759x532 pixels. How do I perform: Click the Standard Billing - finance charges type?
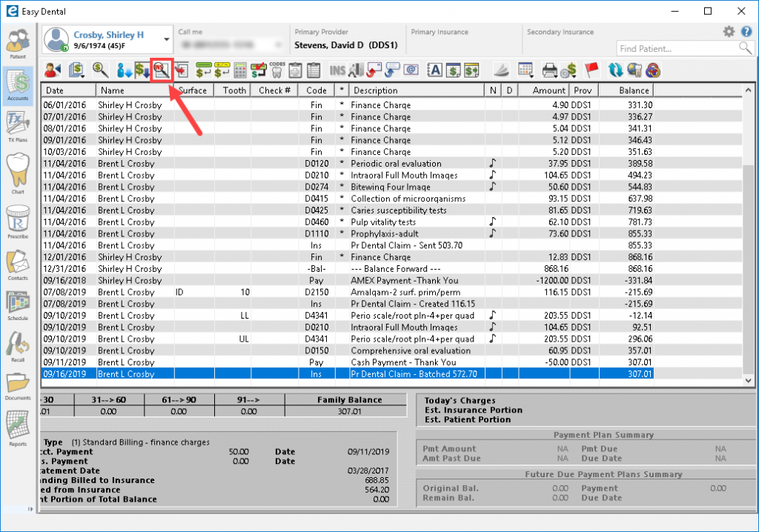(141, 442)
